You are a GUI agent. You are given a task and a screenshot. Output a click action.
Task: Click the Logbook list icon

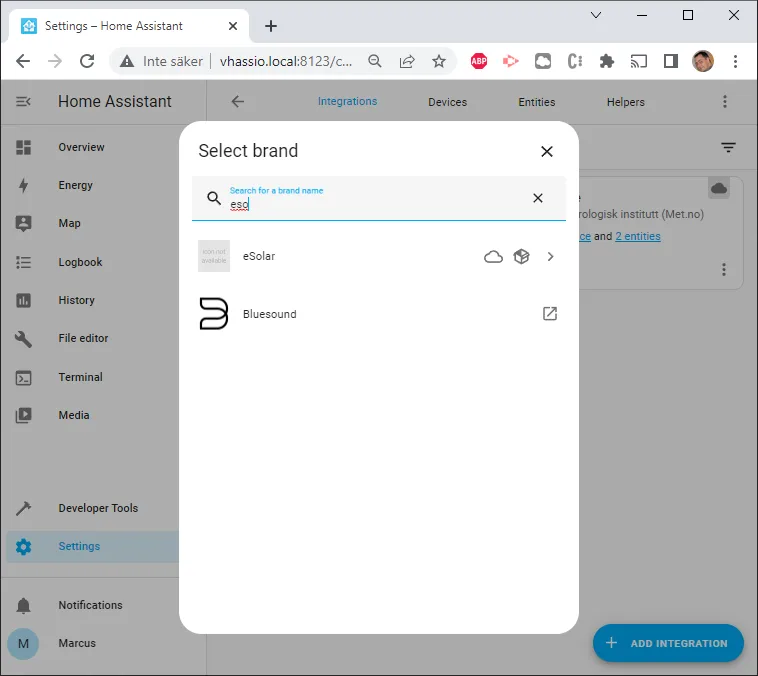23,262
